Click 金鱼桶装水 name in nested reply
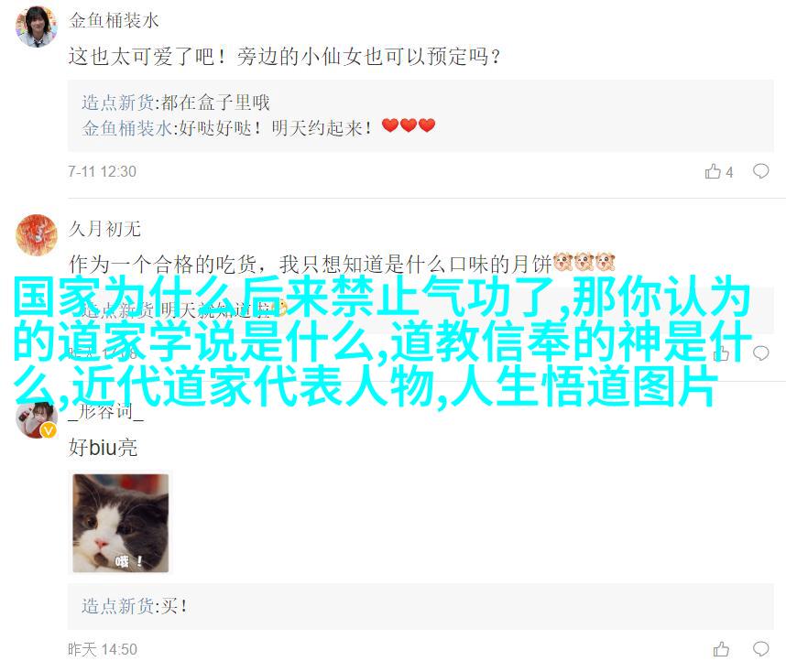The image size is (786, 672). tap(126, 128)
